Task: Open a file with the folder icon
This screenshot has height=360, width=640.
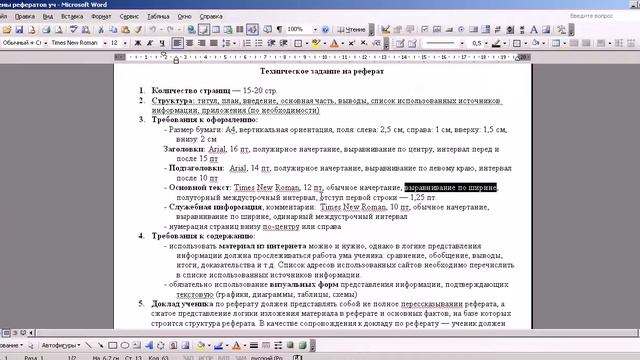Action: click(x=7, y=30)
